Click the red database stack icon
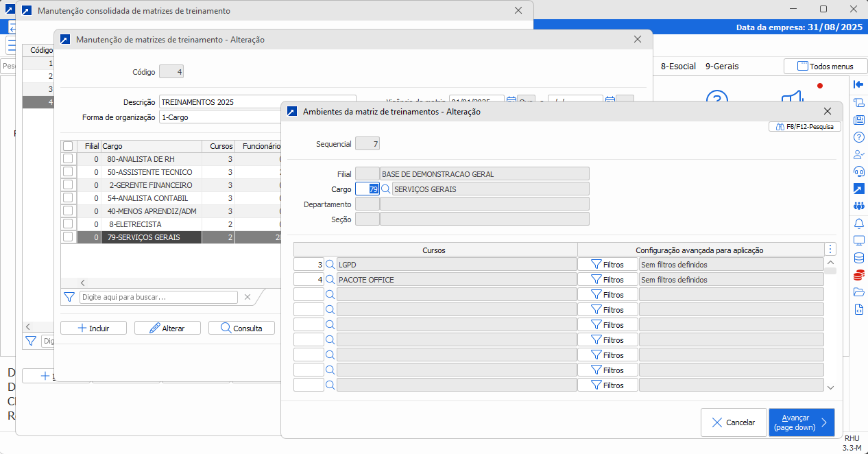This screenshot has width=868, height=454. tap(858, 276)
